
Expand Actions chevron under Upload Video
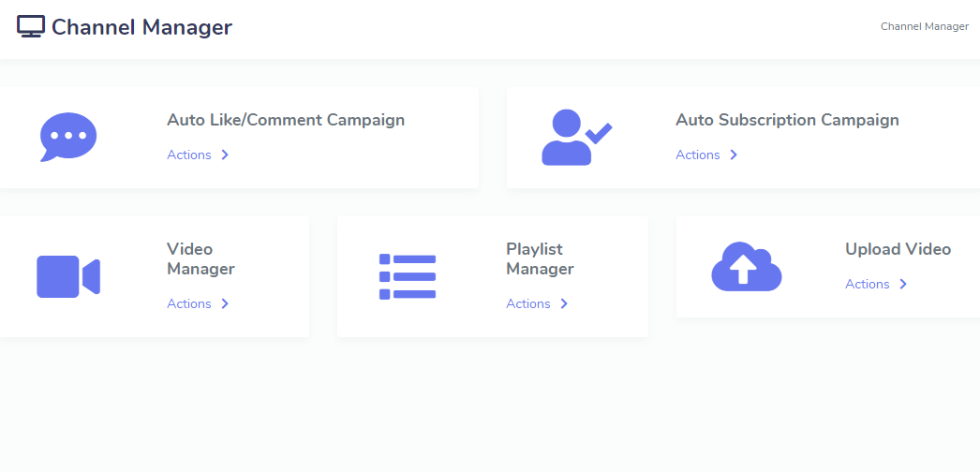[x=903, y=284]
